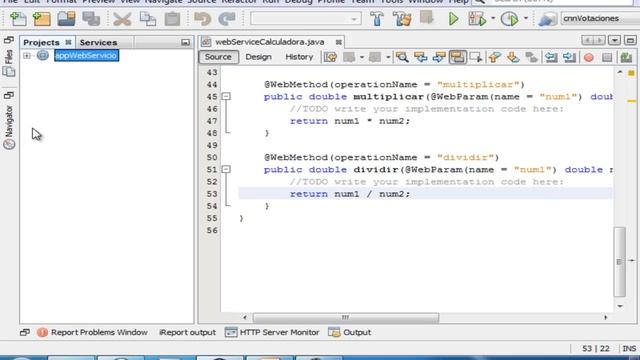Image resolution: width=640 pixels, height=360 pixels.
Task: Open the project configuration combo box
Action: coord(306,19)
